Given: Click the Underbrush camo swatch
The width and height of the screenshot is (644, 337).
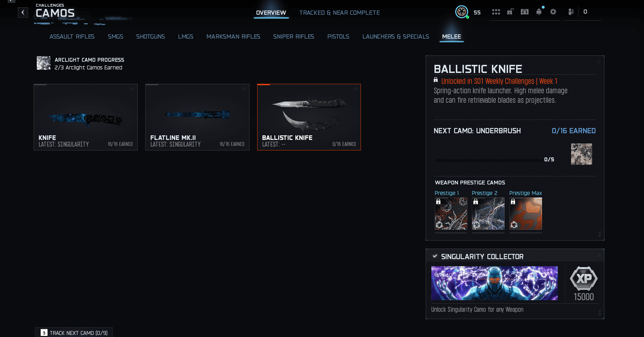Looking at the screenshot, I should coord(581,154).
